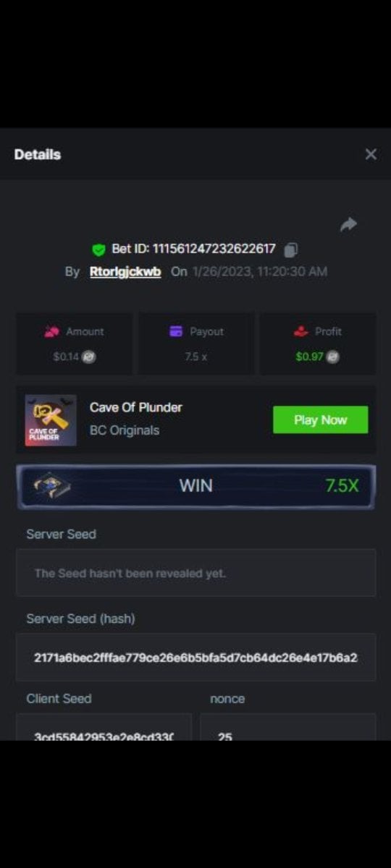Tap the red Profit icon
The width and height of the screenshot is (391, 868).
click(x=300, y=331)
